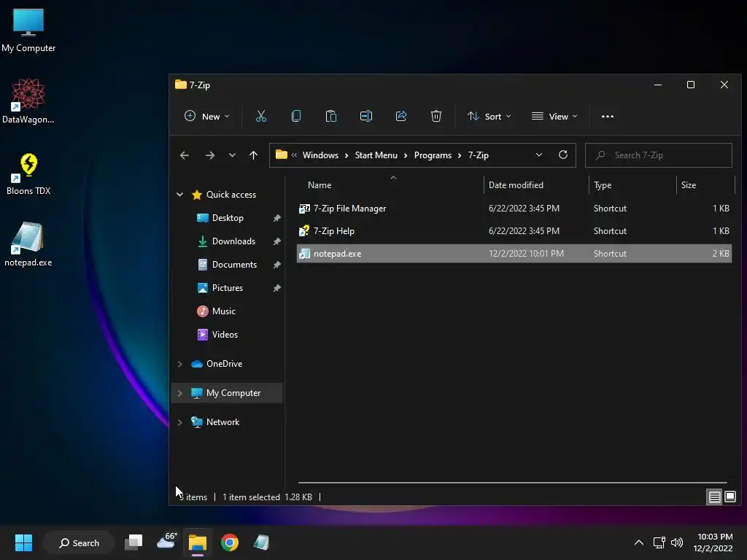Open the New dropdown menu

(x=206, y=116)
